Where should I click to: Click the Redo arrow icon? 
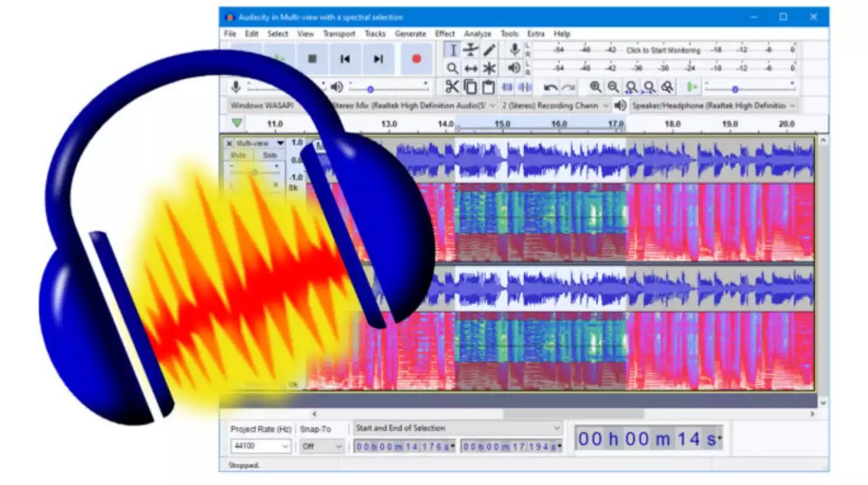[568, 88]
